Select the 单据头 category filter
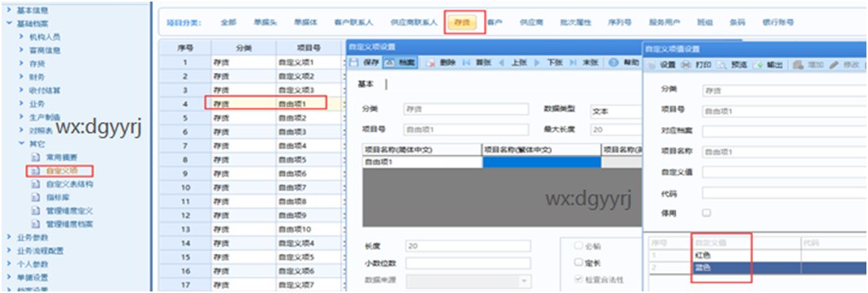The image size is (868, 293). click(x=265, y=23)
